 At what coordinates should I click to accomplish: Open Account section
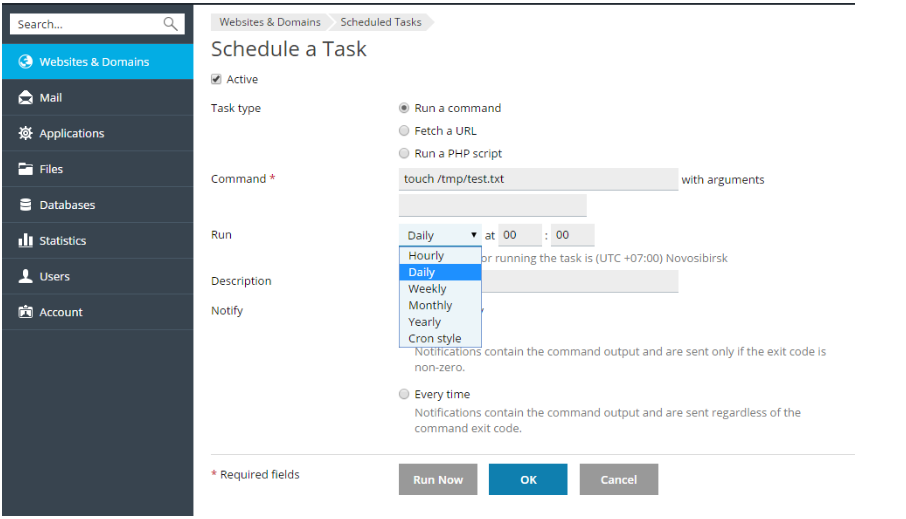98,312
